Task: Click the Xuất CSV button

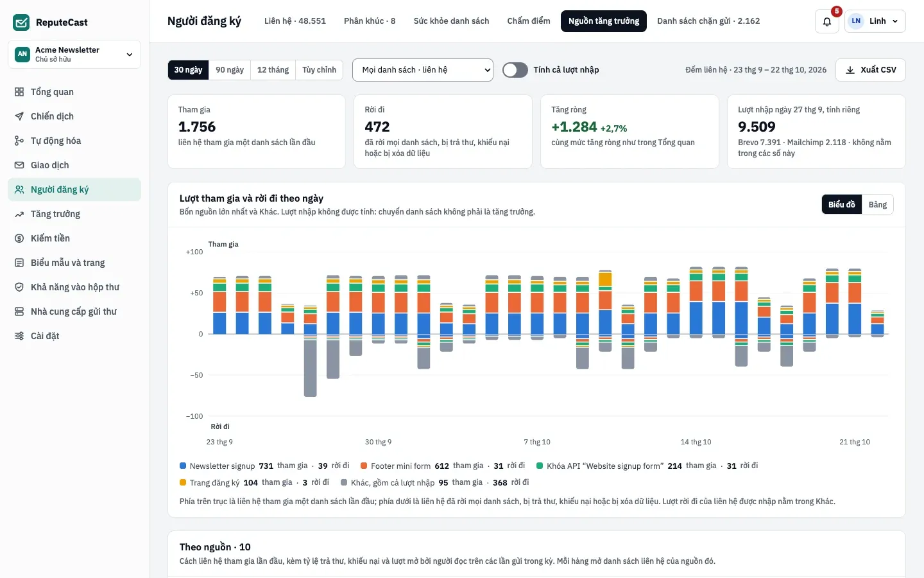Action: click(x=871, y=70)
